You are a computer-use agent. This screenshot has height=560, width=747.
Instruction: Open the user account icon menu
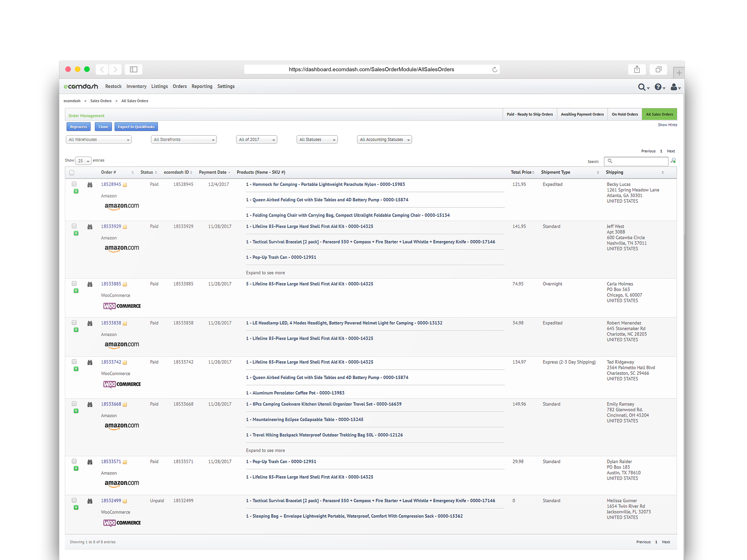[675, 87]
